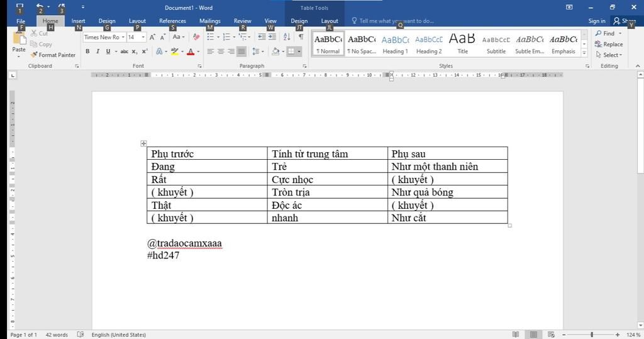Open the font name dropdown
Viewport: 644px width, 339px height.
coord(123,37)
